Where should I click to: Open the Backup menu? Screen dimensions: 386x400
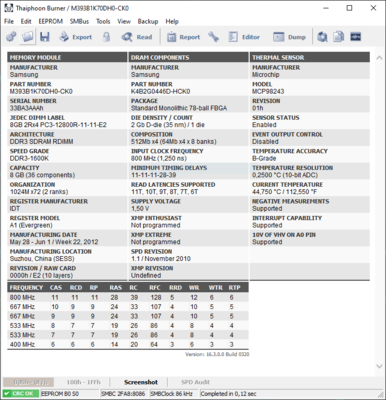coord(148,21)
